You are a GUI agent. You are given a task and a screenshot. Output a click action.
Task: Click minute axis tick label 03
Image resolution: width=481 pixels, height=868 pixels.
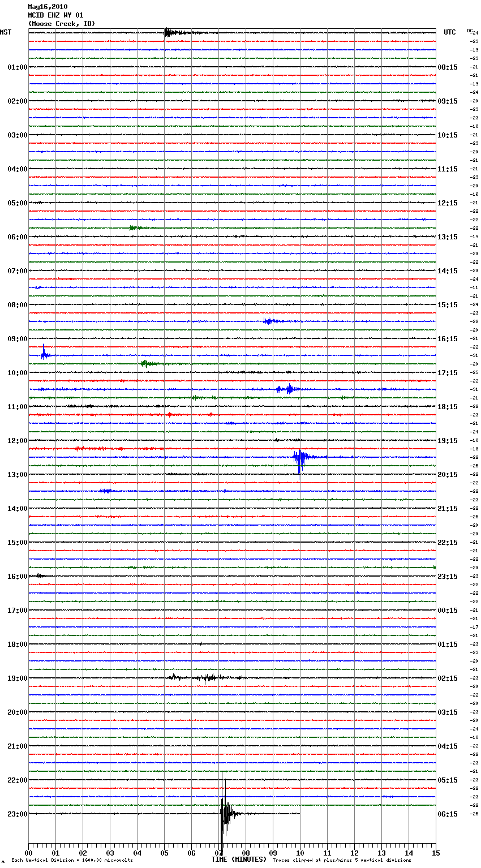click(110, 853)
